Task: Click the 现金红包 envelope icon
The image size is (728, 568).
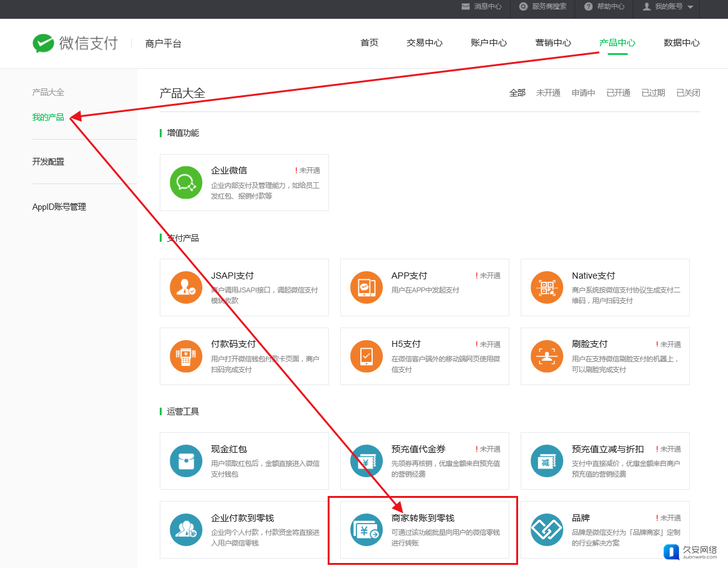Action: point(185,461)
